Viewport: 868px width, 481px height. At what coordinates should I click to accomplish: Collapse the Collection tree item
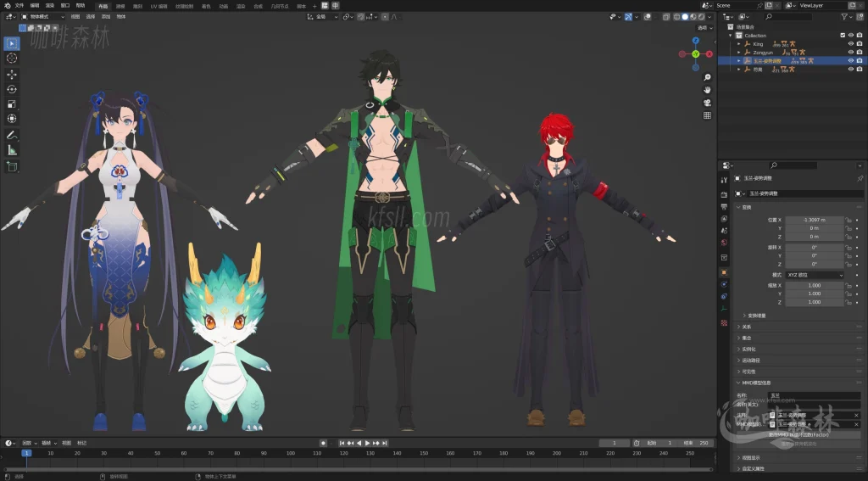coord(731,35)
